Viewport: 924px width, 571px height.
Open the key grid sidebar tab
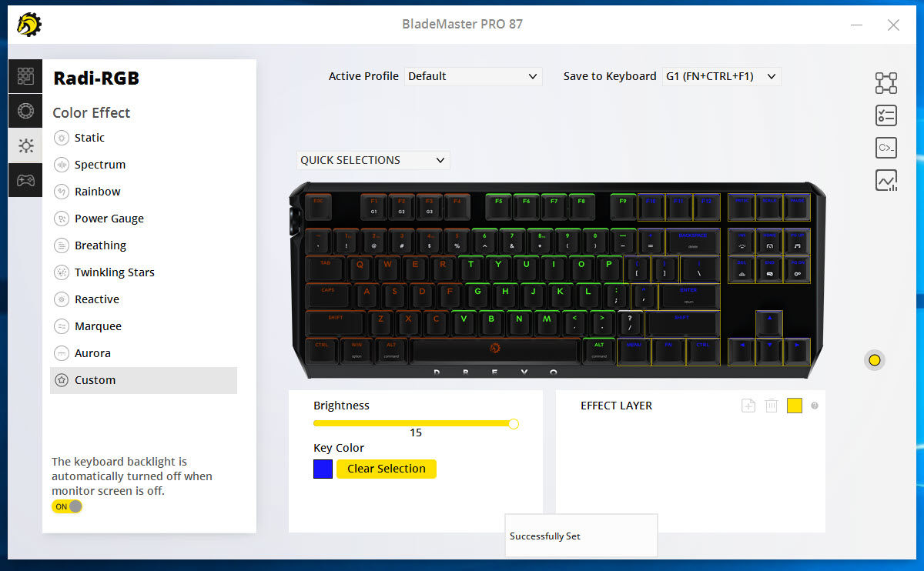click(25, 75)
